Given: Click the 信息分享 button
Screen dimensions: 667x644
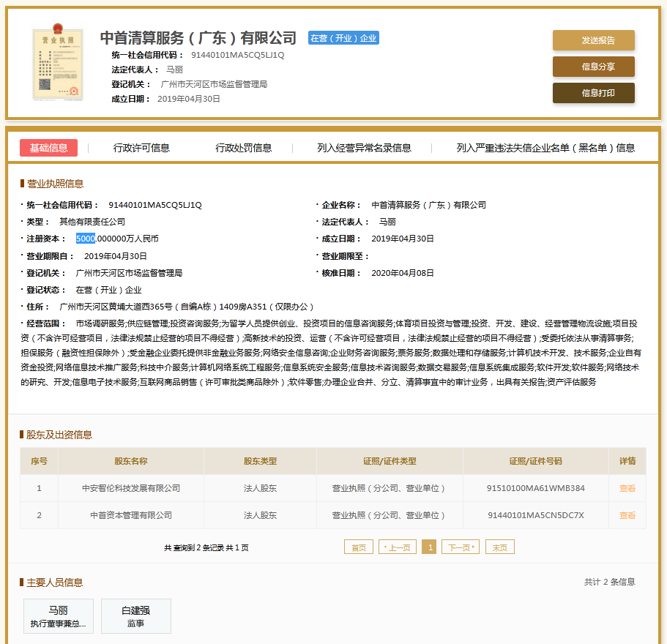Looking at the screenshot, I should pos(593,67).
